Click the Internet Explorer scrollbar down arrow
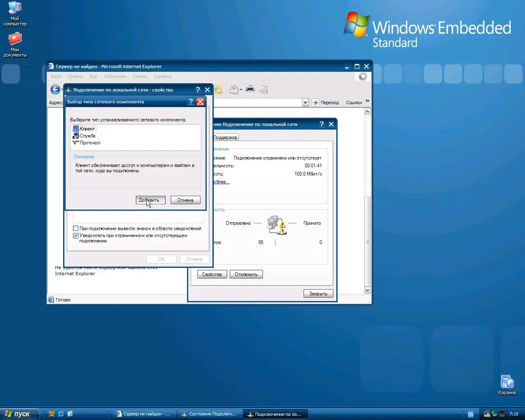 (367, 290)
